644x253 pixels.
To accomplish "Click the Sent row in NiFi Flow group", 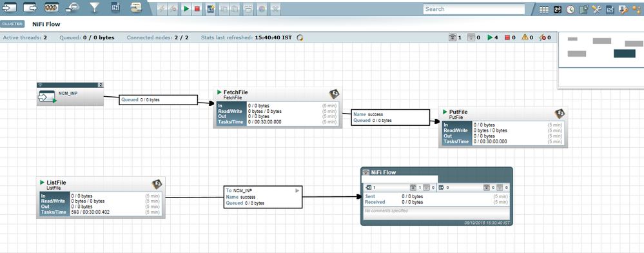I will [x=436, y=197].
